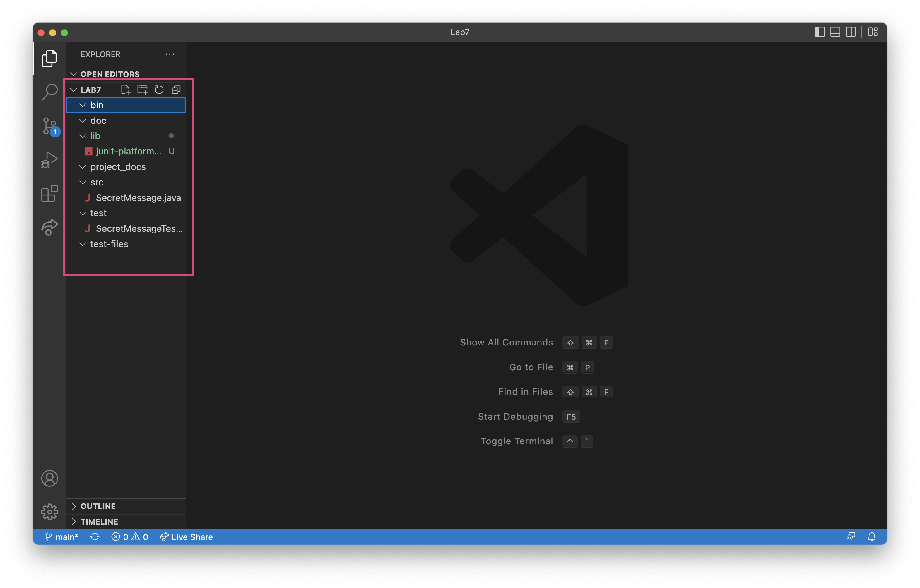Click New File icon in LAB7 header

tap(125, 90)
